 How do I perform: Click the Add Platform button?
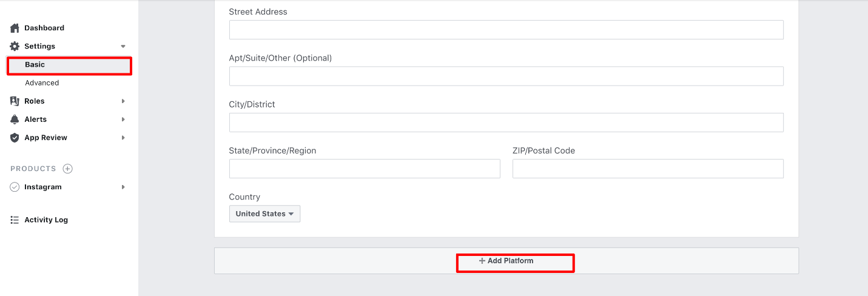click(x=506, y=261)
